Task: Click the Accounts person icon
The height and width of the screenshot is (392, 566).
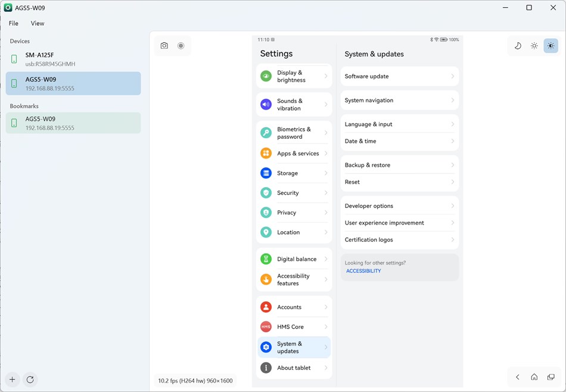Action: (266, 307)
